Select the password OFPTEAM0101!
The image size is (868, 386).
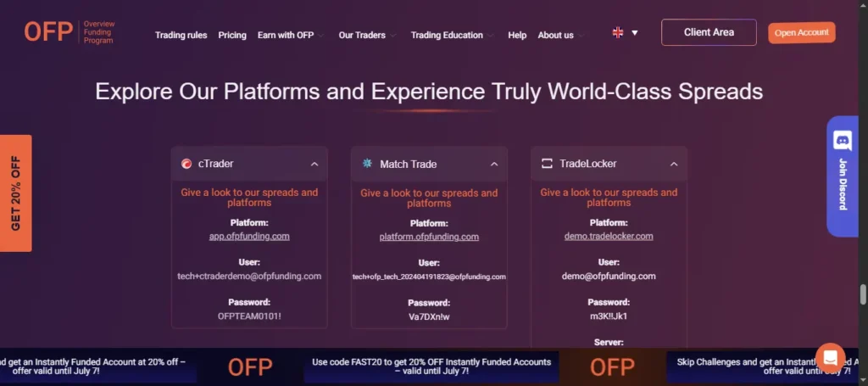tap(249, 316)
